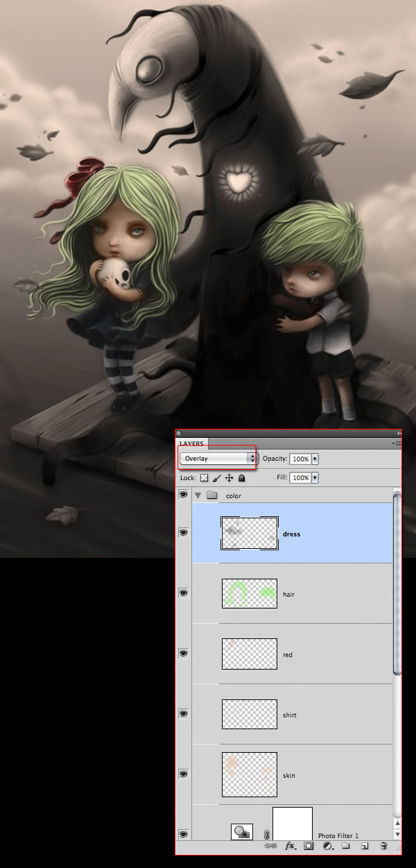This screenshot has height=868, width=416.
Task: Create a new group folder
Action: tap(345, 846)
